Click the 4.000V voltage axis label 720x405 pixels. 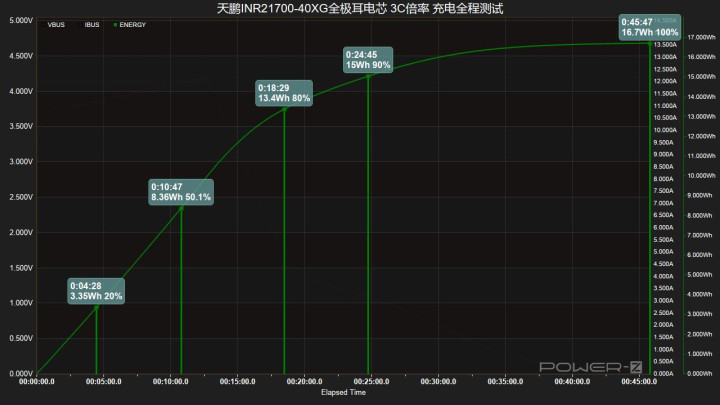[x=21, y=91]
